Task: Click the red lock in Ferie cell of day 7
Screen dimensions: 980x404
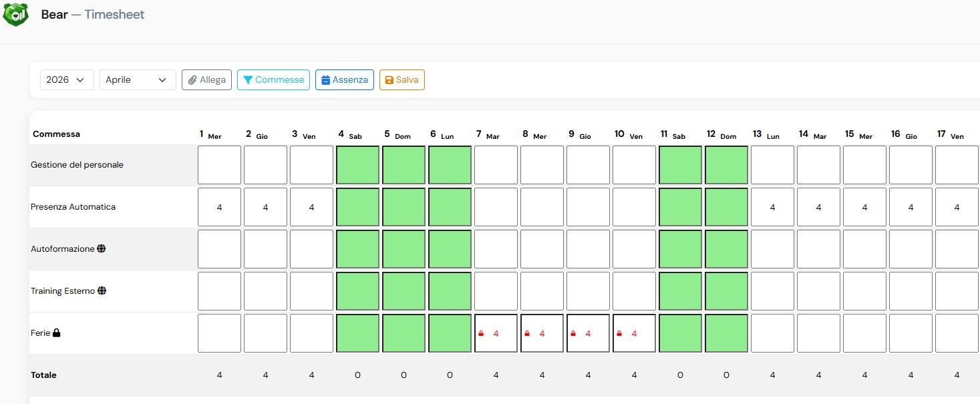Action: 482,333
